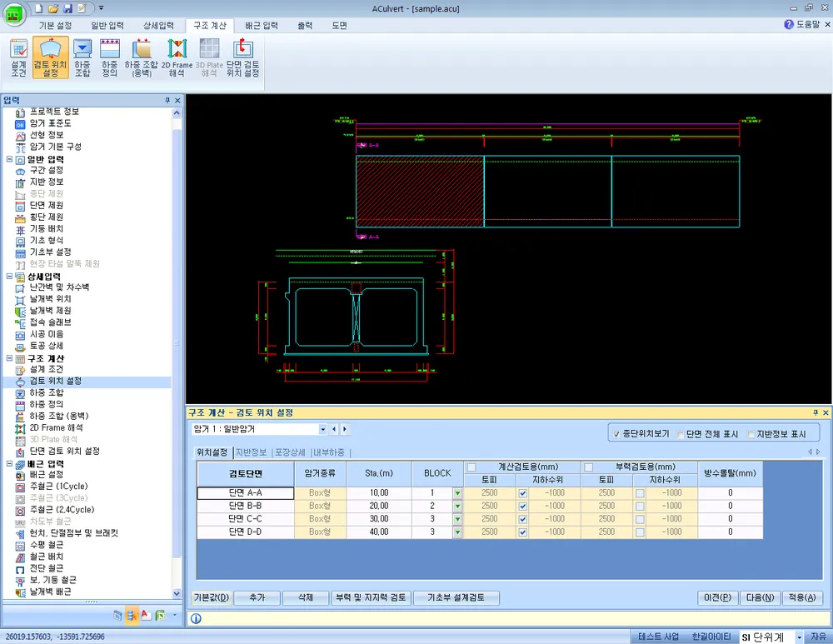The height and width of the screenshot is (644, 833).
Task: Collapse the 상세입력 tree group
Action: [9, 277]
